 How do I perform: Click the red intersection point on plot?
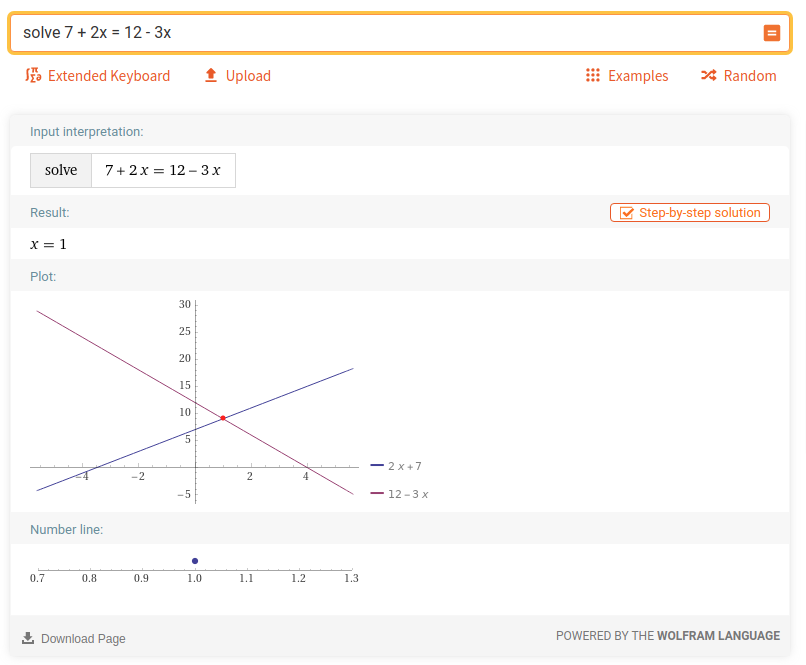point(223,418)
